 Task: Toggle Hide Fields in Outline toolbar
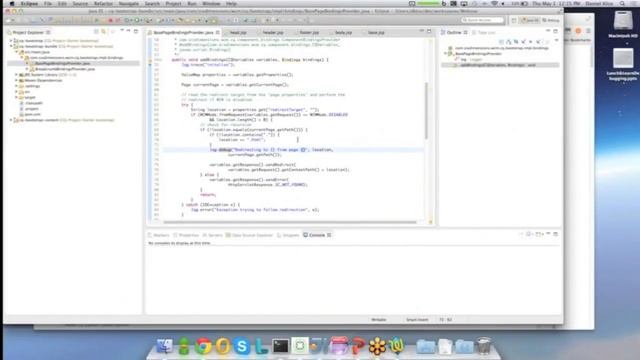[x=516, y=42]
